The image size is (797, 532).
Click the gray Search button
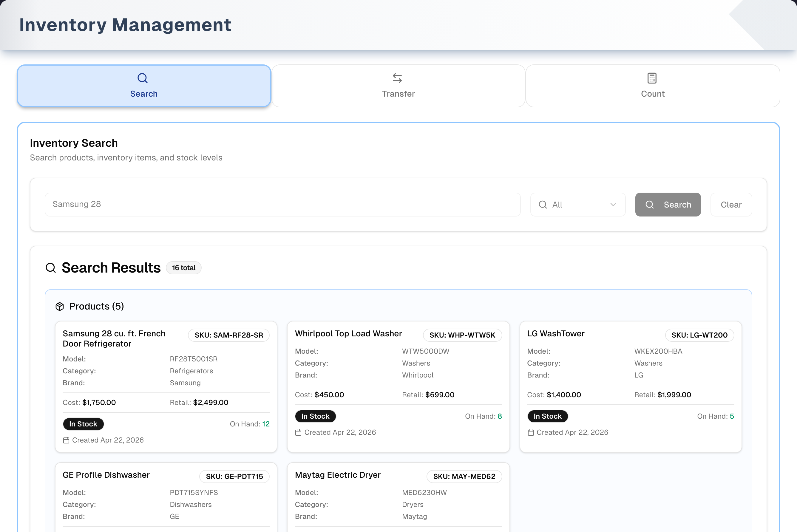[x=668, y=205]
